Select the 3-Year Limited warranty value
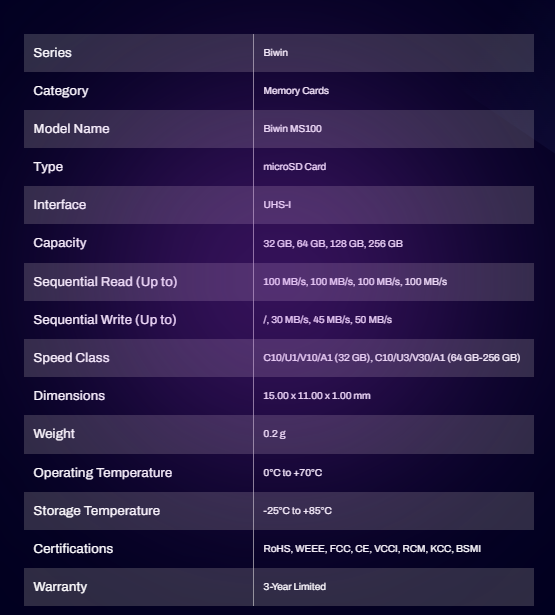Viewport: 555px width, 615px height. point(295,587)
